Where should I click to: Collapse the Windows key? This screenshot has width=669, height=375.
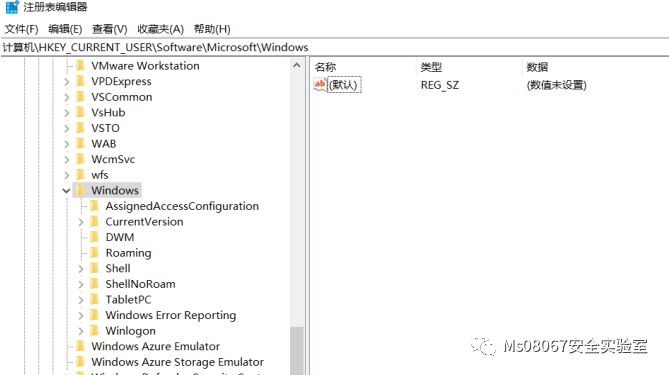coord(66,191)
